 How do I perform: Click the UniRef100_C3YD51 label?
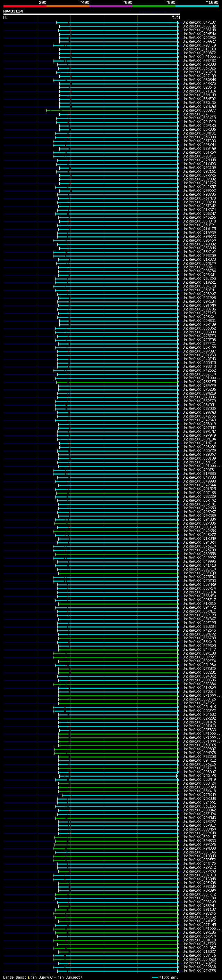[x=199, y=405]
